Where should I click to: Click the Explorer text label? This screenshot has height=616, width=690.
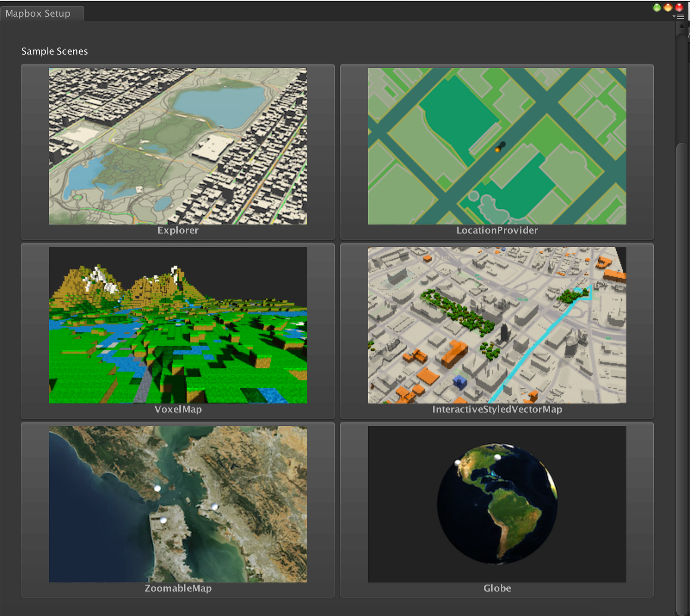[x=178, y=230]
